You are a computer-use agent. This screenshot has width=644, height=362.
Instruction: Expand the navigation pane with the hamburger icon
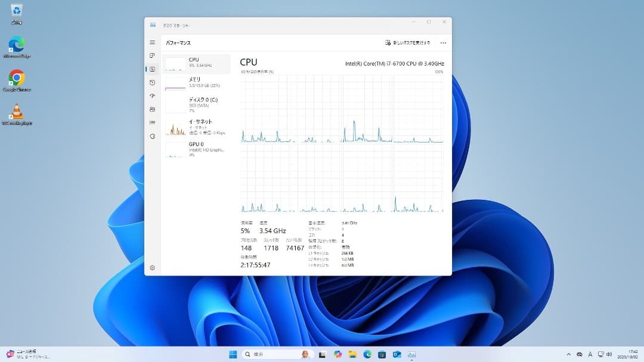pos(152,42)
